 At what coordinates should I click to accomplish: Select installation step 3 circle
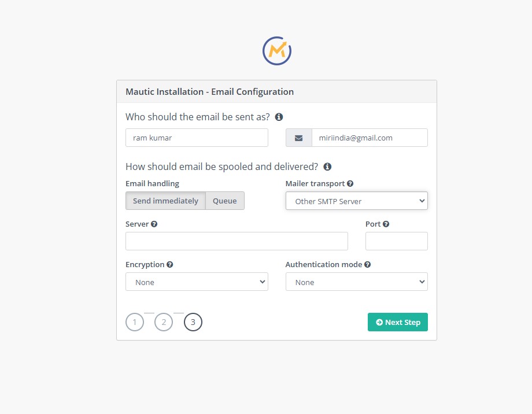click(x=193, y=322)
